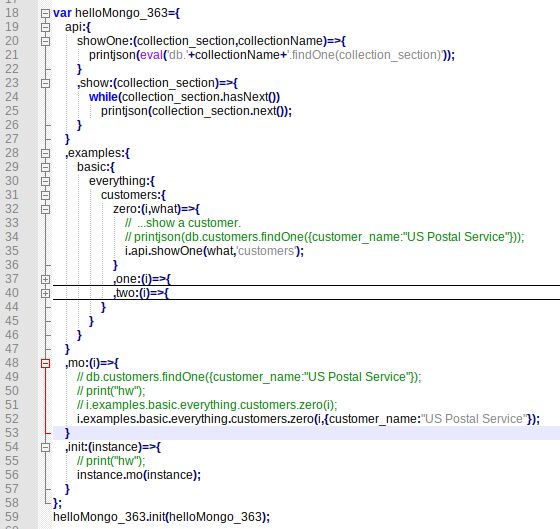Click 'i.api.showOne' on line 35
Image resolution: width=560 pixels, height=529 pixels.
(164, 251)
